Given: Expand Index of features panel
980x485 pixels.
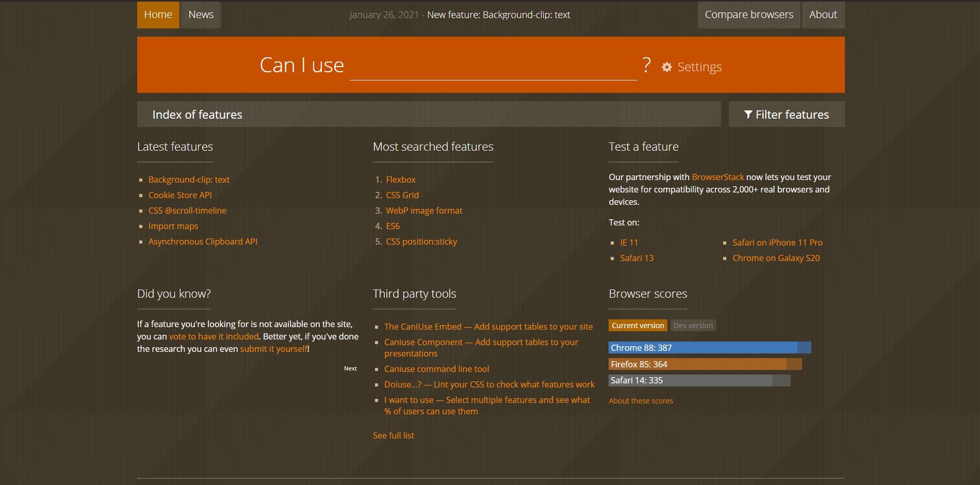Looking at the screenshot, I should [x=429, y=114].
